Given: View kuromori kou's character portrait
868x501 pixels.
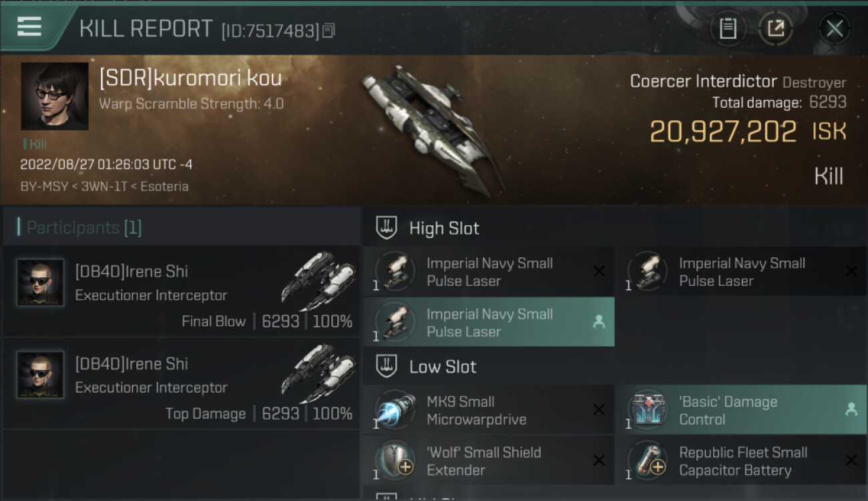Looking at the screenshot, I should coord(55,96).
